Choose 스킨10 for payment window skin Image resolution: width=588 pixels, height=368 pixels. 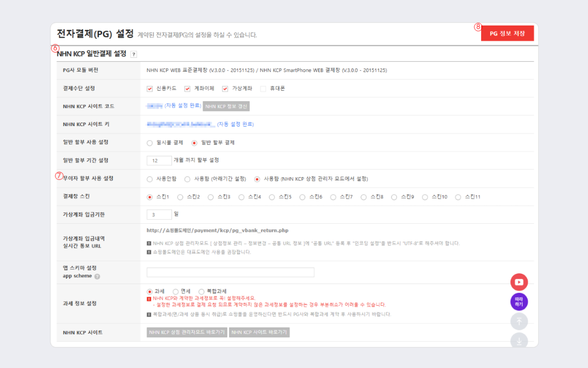(425, 197)
